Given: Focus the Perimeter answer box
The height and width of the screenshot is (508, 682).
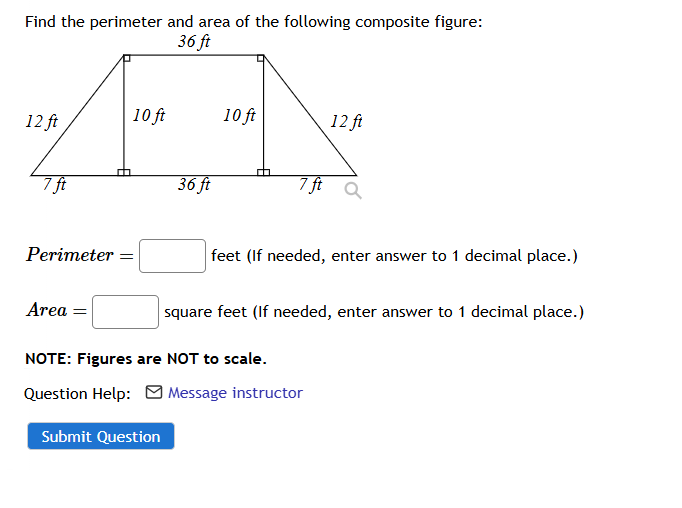Looking at the screenshot, I should tap(172, 256).
